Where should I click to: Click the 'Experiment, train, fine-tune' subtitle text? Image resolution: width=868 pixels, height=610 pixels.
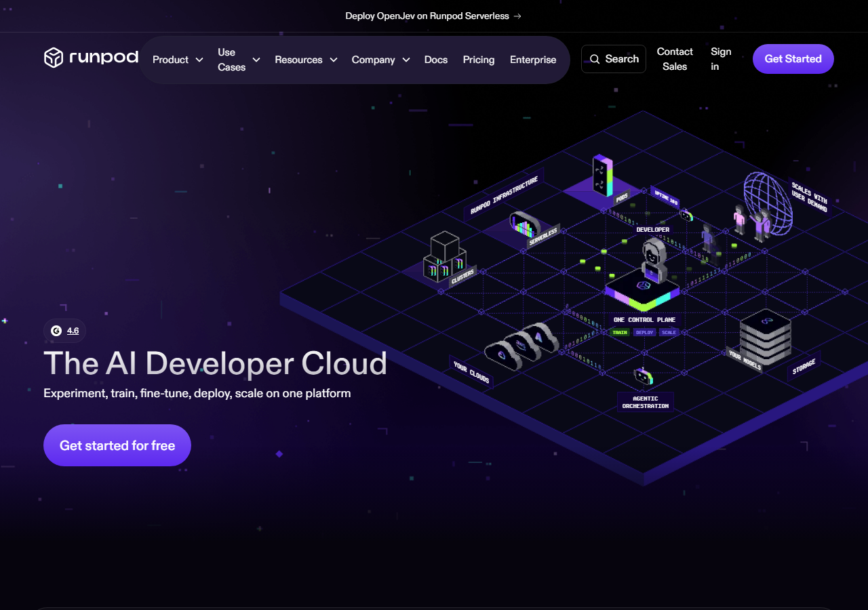click(197, 393)
